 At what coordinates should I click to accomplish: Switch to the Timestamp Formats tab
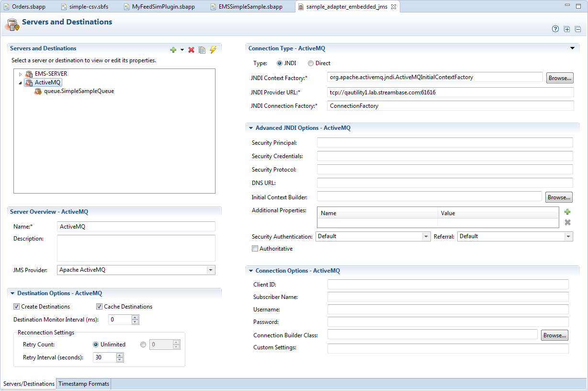pyautogui.click(x=84, y=384)
